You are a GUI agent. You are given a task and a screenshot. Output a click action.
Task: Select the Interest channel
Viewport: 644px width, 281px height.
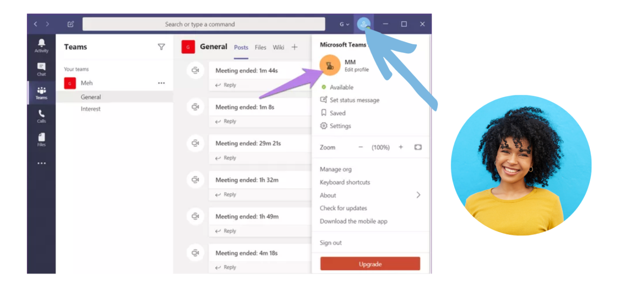(x=91, y=109)
